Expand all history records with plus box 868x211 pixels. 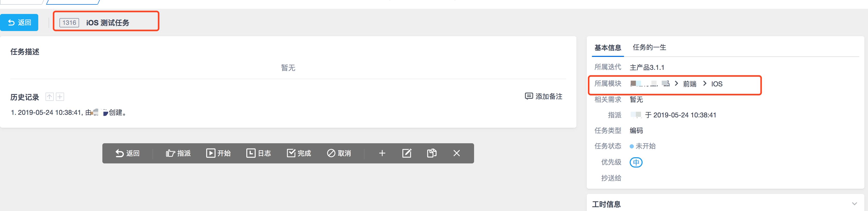(60, 97)
